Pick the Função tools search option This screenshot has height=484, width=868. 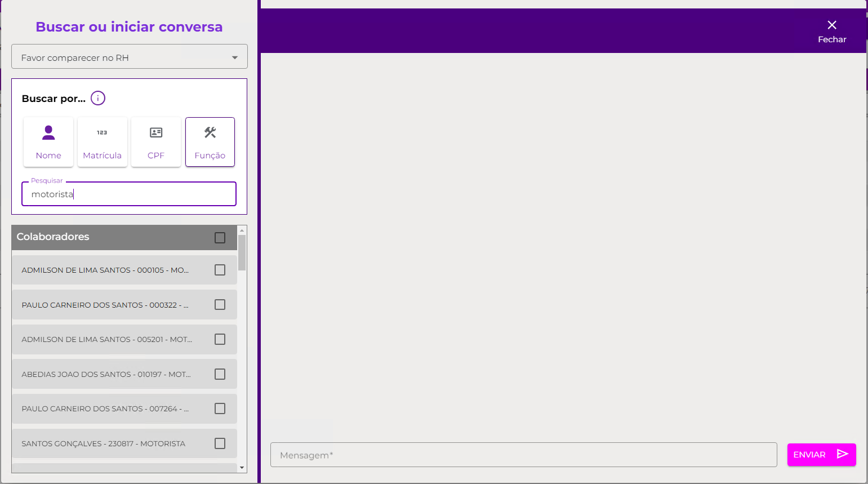tap(210, 142)
